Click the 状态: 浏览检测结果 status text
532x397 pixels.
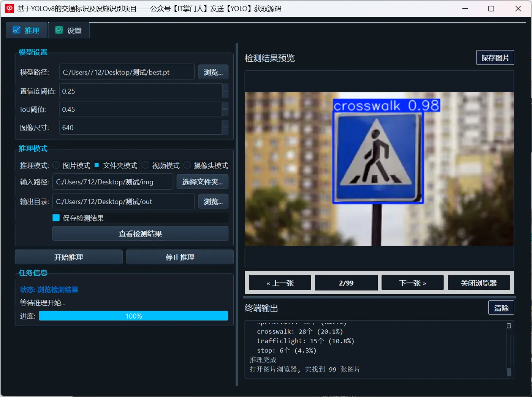point(49,290)
